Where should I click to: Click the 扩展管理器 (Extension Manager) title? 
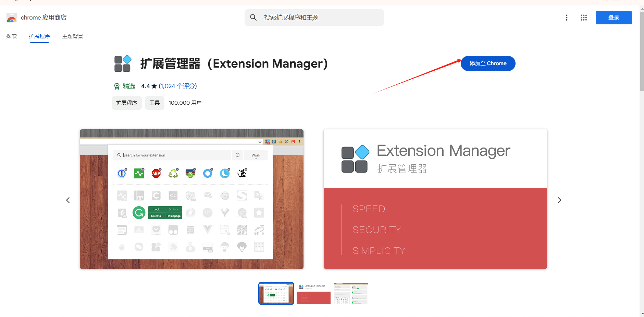coord(234,64)
